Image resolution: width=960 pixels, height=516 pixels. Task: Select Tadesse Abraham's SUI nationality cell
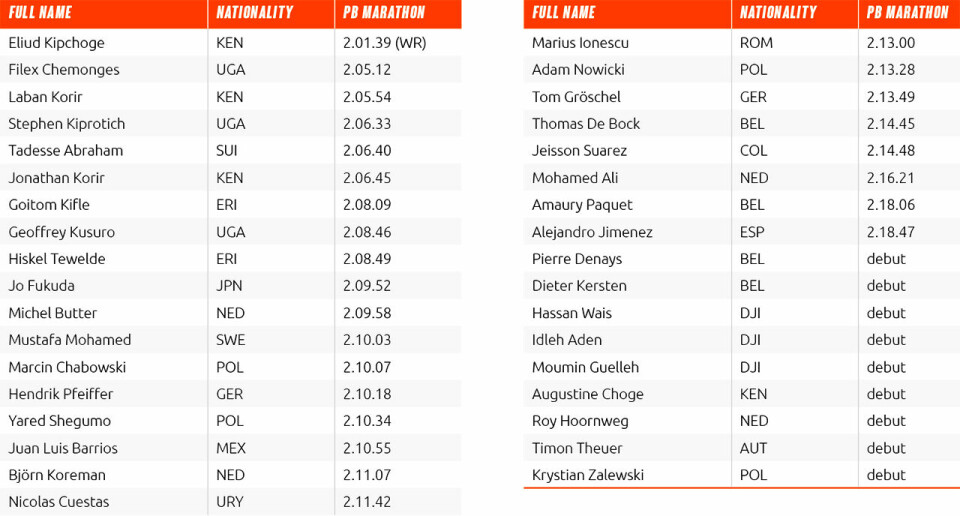(x=227, y=151)
